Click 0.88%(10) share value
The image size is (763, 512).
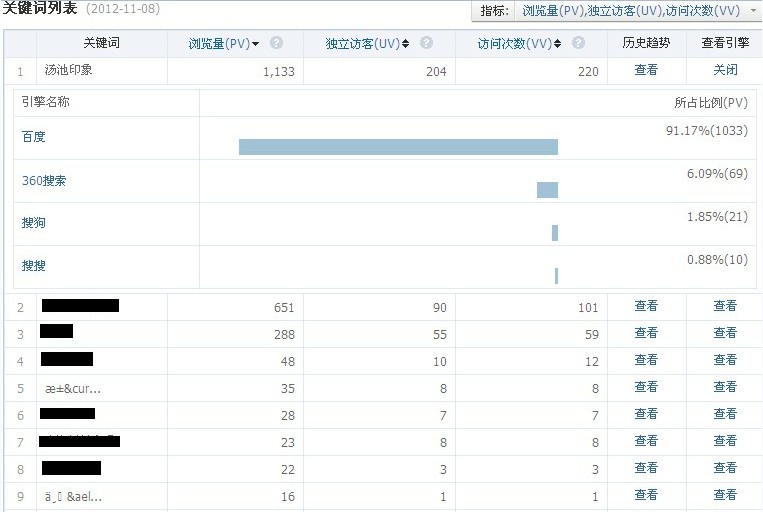pyautogui.click(x=717, y=259)
